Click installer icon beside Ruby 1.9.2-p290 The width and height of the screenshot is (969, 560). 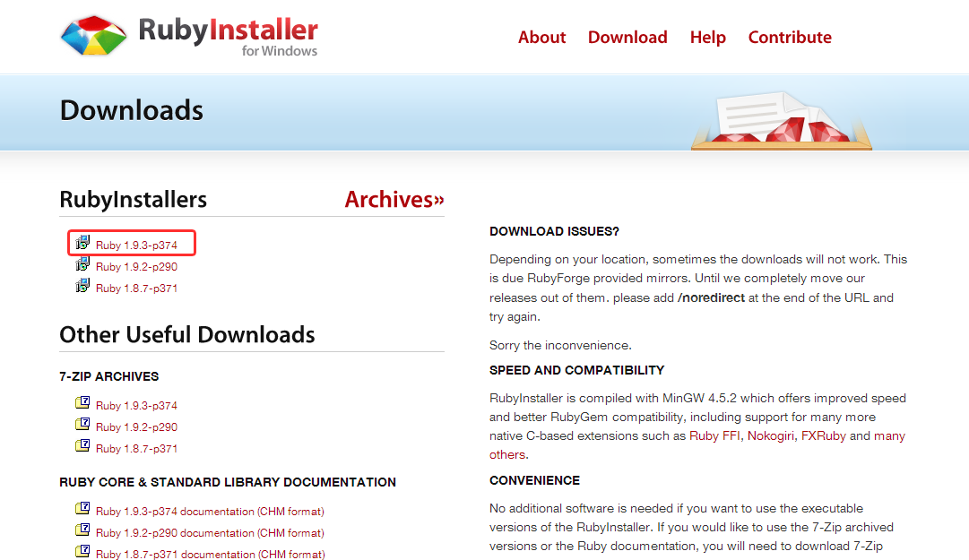tap(83, 265)
